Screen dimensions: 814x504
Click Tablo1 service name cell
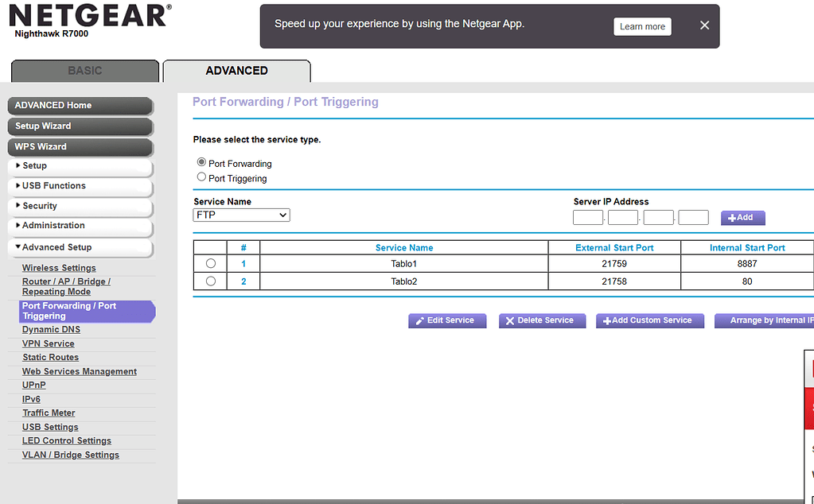pos(404,263)
